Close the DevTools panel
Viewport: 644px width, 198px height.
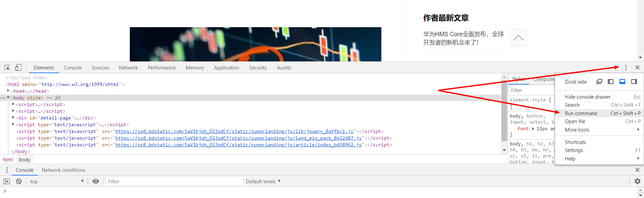click(x=637, y=68)
